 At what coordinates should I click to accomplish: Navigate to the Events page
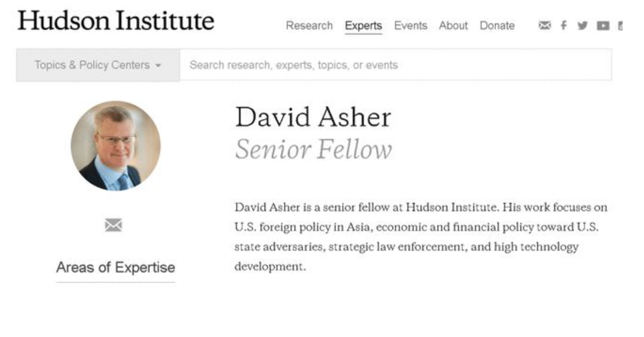click(410, 26)
